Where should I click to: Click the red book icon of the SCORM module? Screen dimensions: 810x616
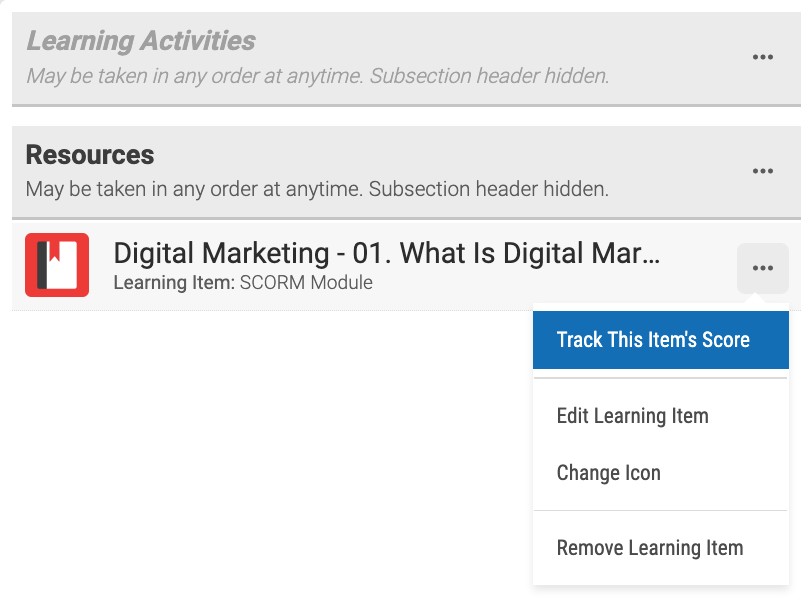57,265
